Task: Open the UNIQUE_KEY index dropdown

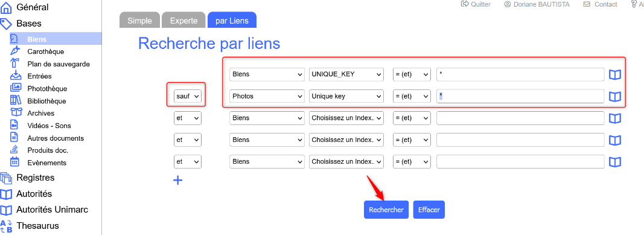Action: pyautogui.click(x=346, y=74)
